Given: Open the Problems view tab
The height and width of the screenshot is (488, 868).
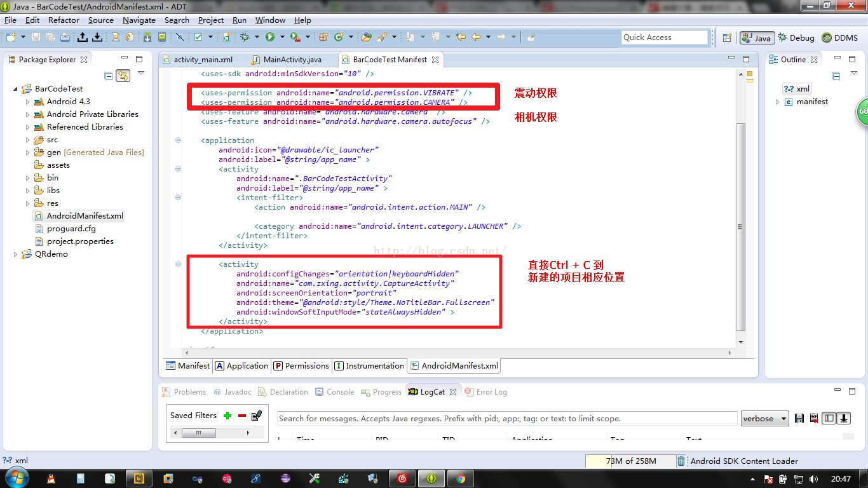Looking at the screenshot, I should click(x=184, y=392).
